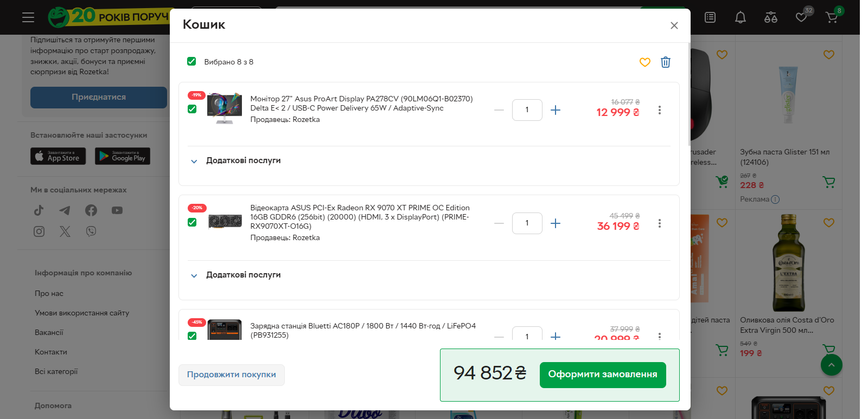Open the 'Умови використання сайту' link
The height and width of the screenshot is (419, 868).
[82, 313]
